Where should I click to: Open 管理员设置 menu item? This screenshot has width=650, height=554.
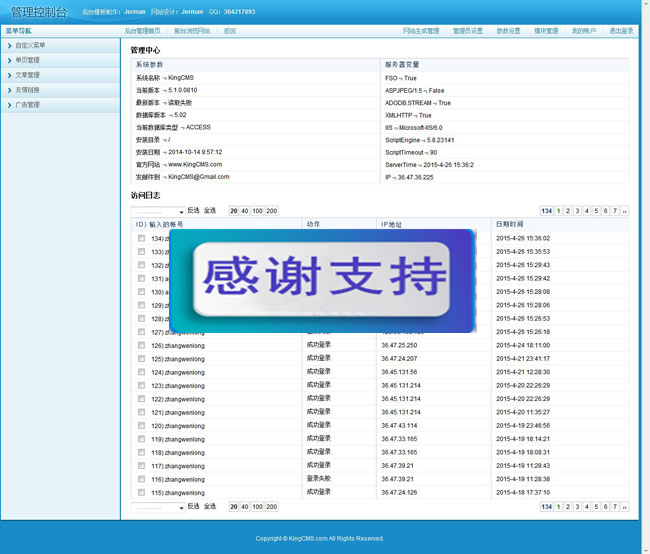(x=468, y=31)
